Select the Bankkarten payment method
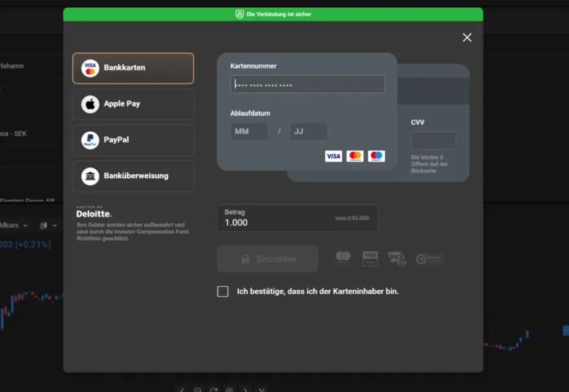 133,68
